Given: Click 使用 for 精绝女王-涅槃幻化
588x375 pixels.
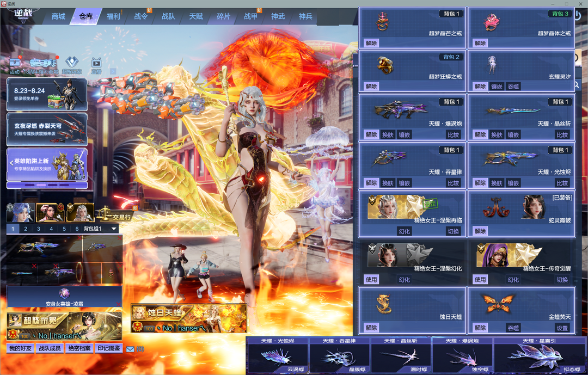Looking at the screenshot, I should click(371, 279).
